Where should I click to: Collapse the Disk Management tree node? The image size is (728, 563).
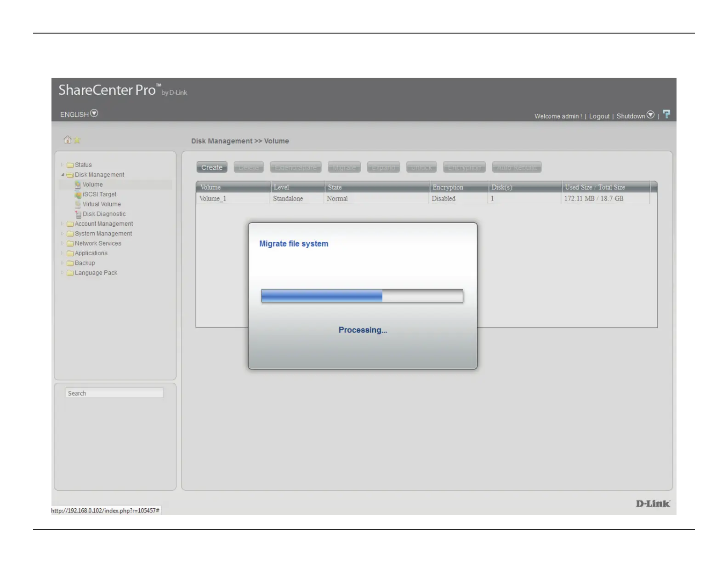63,175
